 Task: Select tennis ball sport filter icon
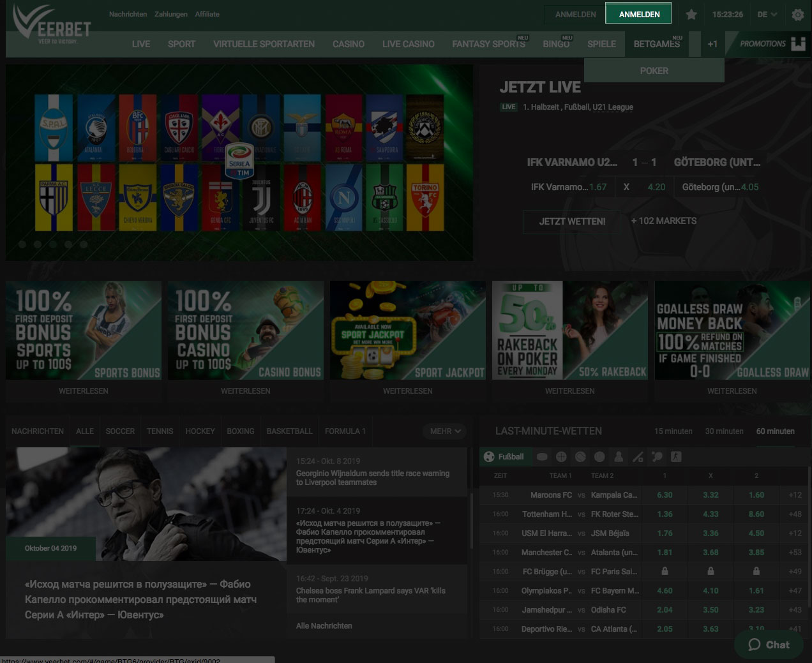pyautogui.click(x=580, y=457)
